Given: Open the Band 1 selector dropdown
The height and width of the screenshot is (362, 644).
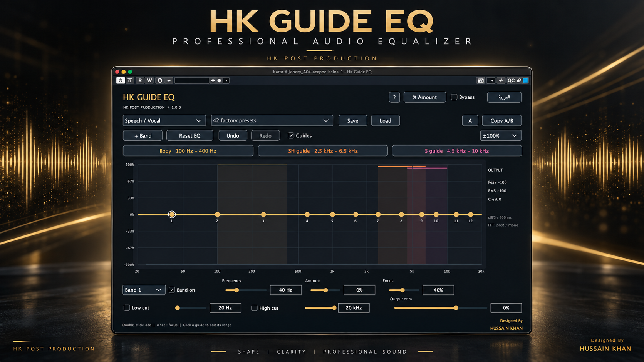Looking at the screenshot, I should click(144, 290).
